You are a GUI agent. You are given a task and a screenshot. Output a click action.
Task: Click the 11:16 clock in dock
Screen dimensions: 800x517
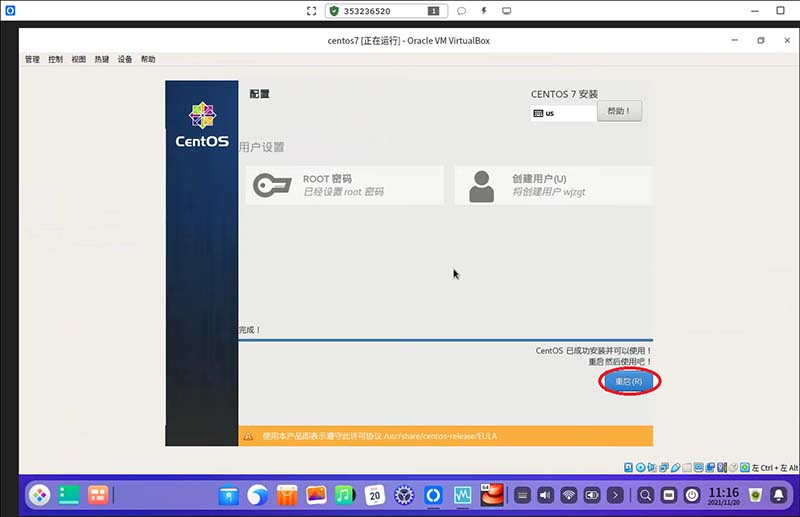(x=723, y=495)
